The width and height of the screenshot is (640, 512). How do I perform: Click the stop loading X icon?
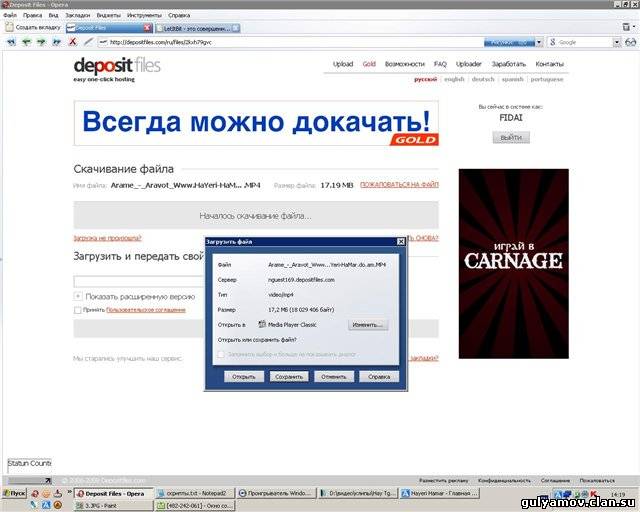click(73, 42)
